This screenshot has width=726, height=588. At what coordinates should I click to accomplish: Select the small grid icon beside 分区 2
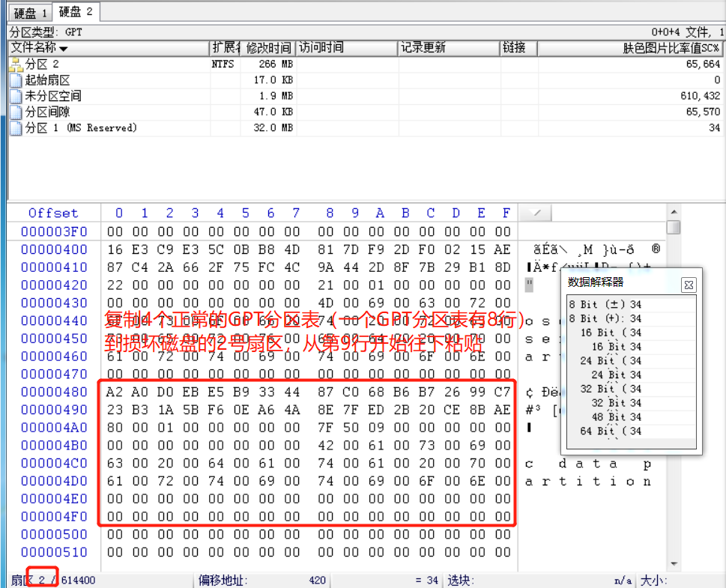click(x=16, y=64)
